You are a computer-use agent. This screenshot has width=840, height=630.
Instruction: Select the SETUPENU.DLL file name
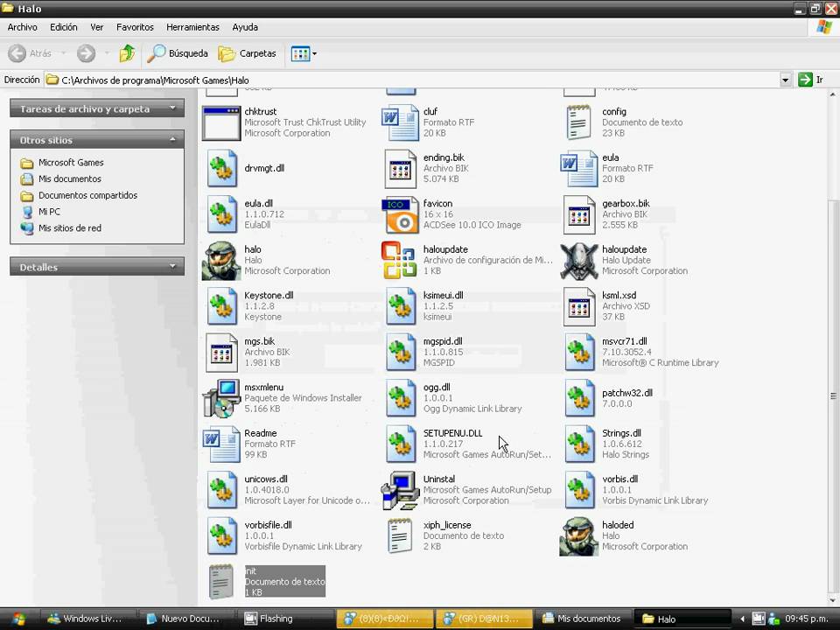[452, 433]
